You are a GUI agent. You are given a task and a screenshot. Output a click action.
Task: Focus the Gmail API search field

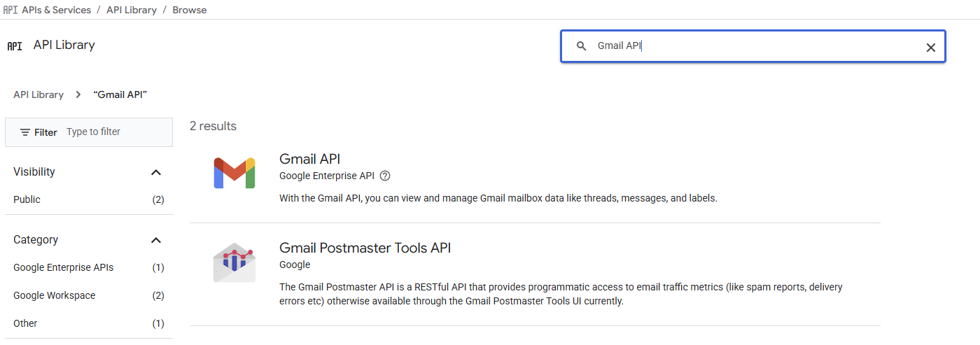752,46
